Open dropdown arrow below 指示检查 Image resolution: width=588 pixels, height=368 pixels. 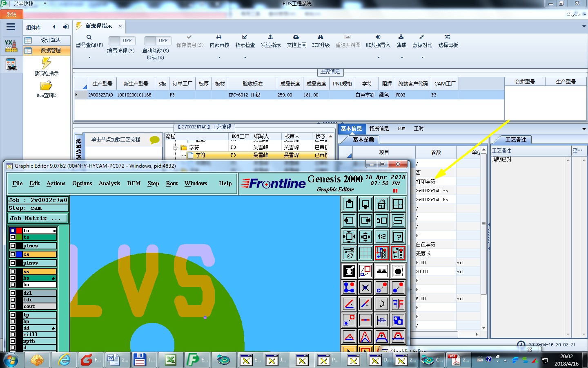[x=245, y=58]
